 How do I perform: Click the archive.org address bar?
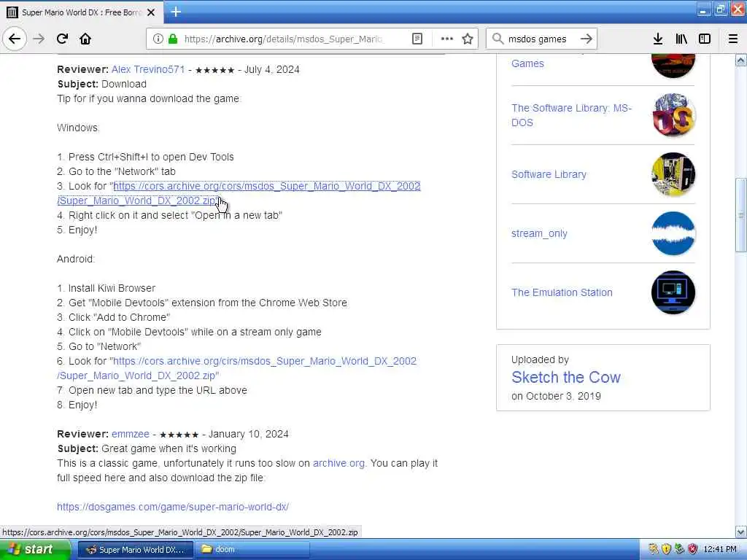pos(283,39)
